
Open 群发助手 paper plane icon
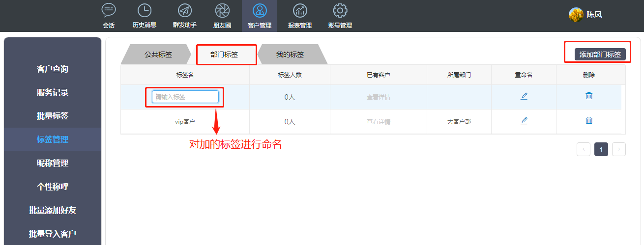tap(185, 10)
